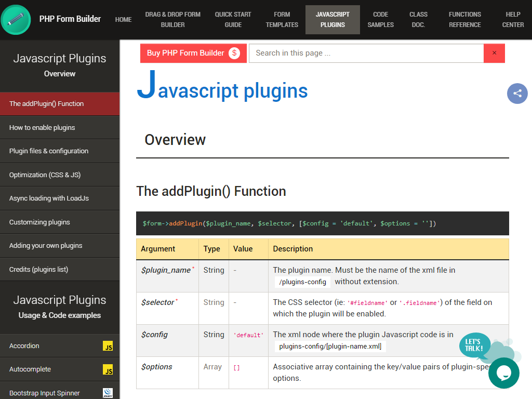Click the PHP Form Builder pencil logo

[x=16, y=20]
